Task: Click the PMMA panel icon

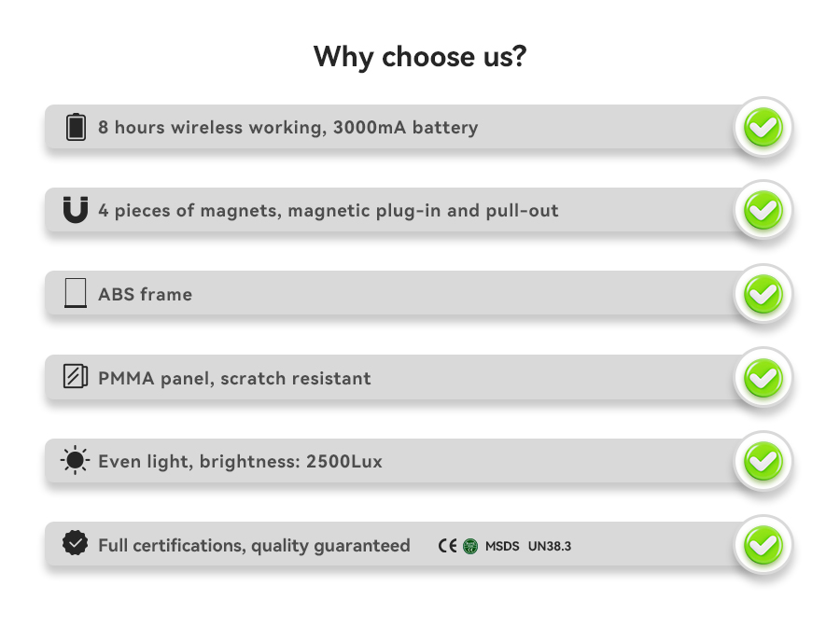Action: pos(76,377)
